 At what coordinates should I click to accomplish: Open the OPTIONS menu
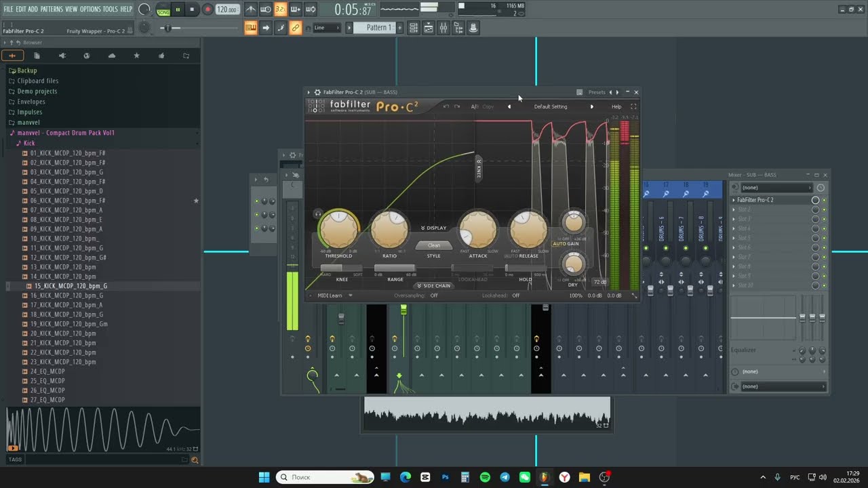(x=90, y=9)
